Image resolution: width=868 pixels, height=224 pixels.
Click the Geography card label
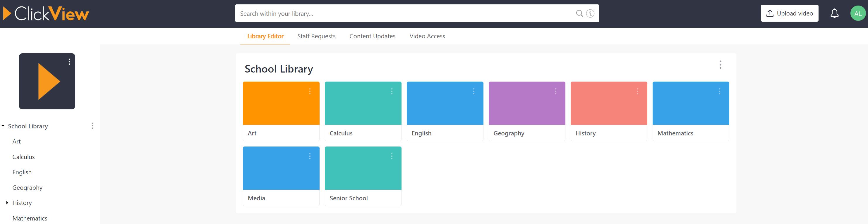pos(509,133)
